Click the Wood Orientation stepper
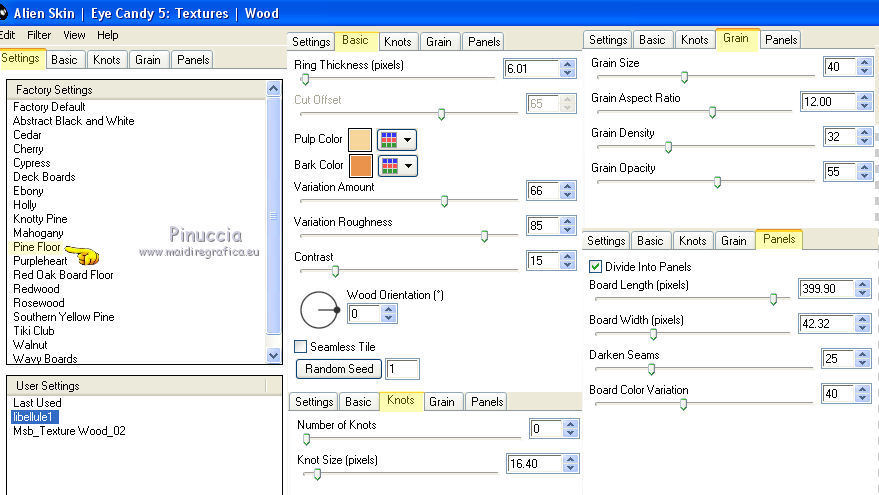The height and width of the screenshot is (495, 879). click(388, 313)
